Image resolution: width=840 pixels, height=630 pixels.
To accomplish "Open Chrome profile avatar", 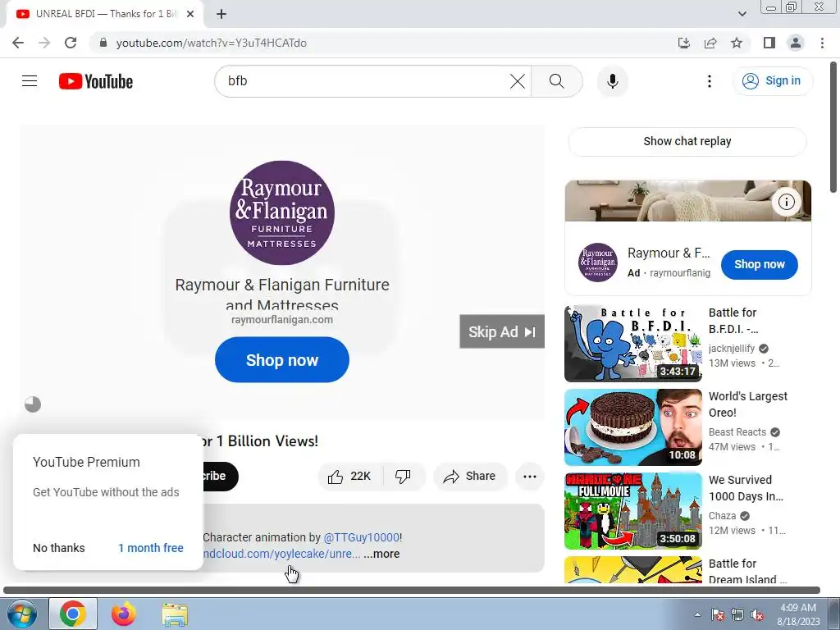I will 796,43.
